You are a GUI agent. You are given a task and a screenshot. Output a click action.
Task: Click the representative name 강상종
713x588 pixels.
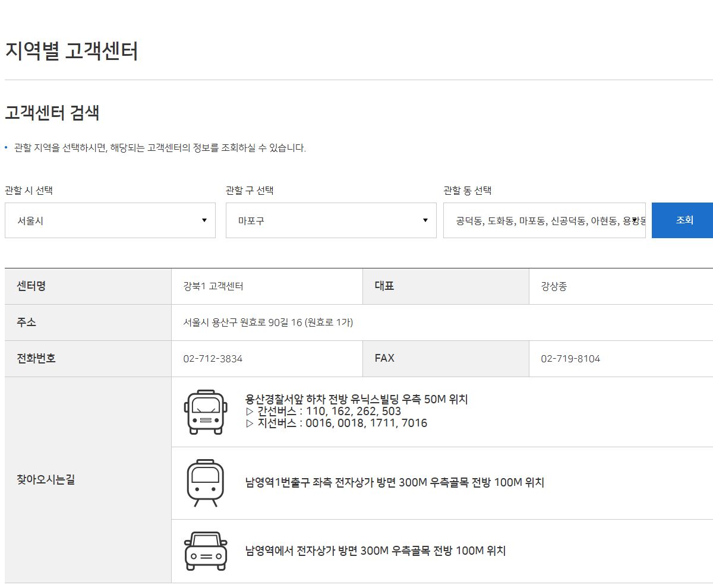click(x=554, y=286)
